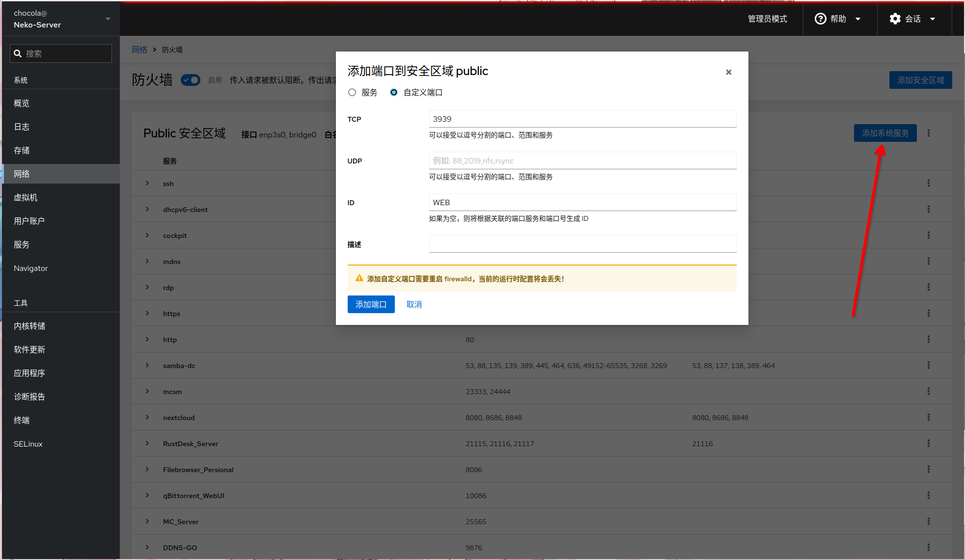Click the TCP port input field

pyautogui.click(x=582, y=119)
